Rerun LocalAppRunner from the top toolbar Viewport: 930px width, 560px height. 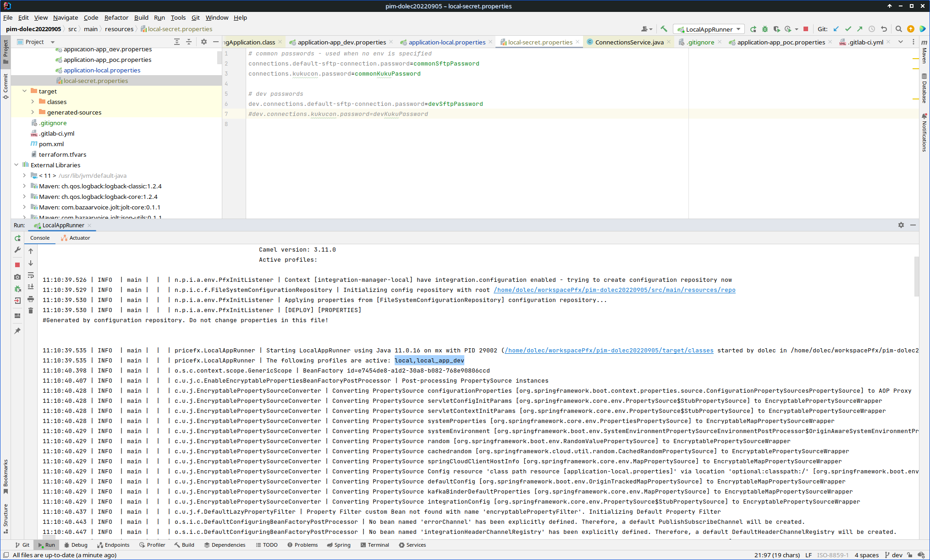[x=753, y=29]
